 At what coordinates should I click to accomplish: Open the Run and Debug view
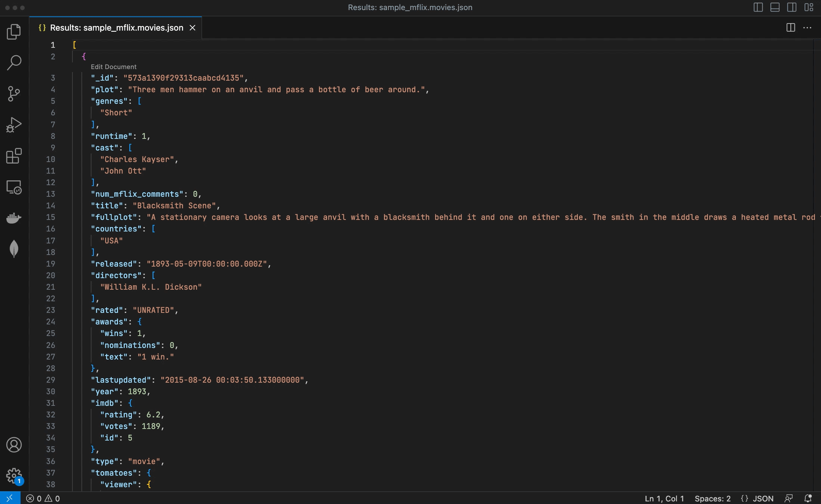tap(14, 125)
